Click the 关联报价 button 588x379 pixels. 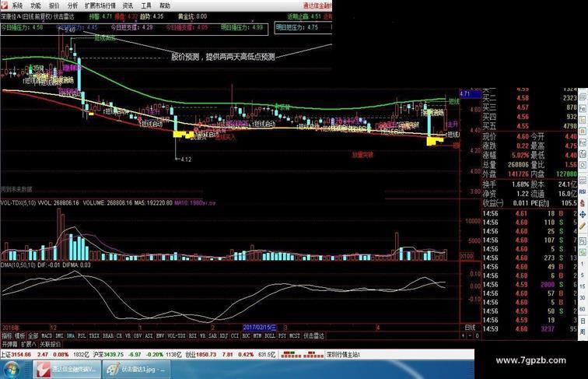51,344
